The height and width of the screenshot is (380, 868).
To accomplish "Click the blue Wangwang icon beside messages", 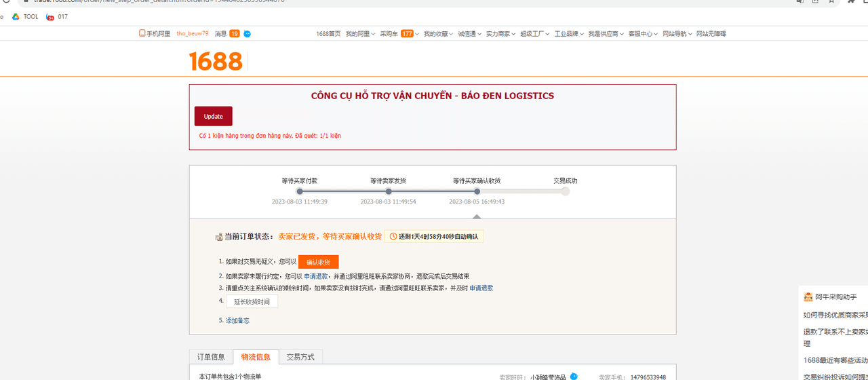I will pos(248,34).
